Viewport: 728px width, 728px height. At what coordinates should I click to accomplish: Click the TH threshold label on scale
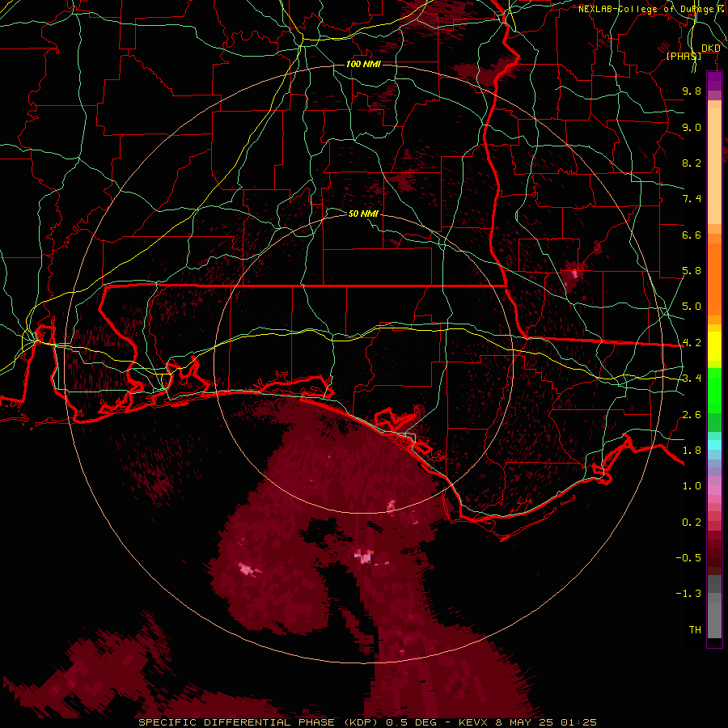pyautogui.click(x=695, y=630)
